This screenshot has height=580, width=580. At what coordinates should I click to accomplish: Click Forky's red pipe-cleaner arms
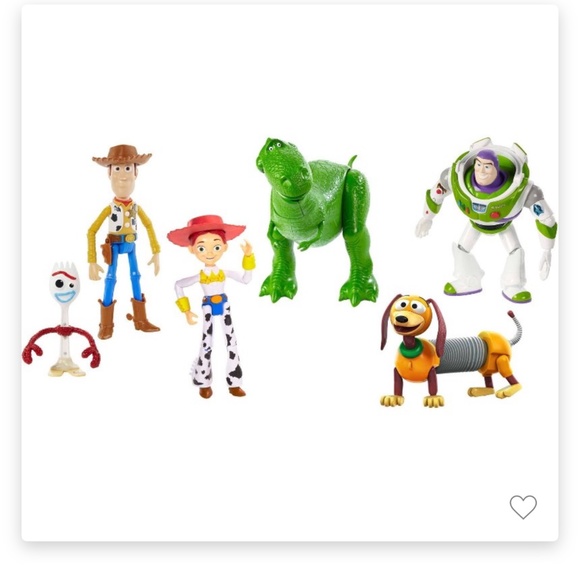pyautogui.click(x=61, y=345)
